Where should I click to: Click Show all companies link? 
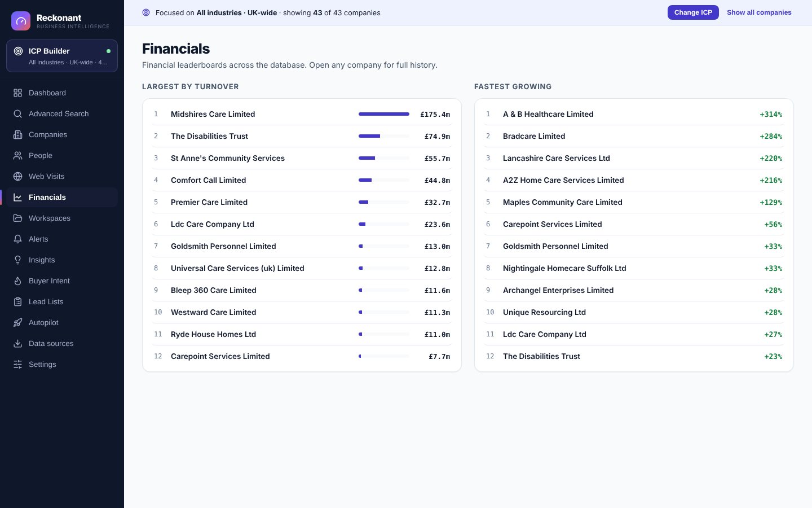click(x=759, y=12)
